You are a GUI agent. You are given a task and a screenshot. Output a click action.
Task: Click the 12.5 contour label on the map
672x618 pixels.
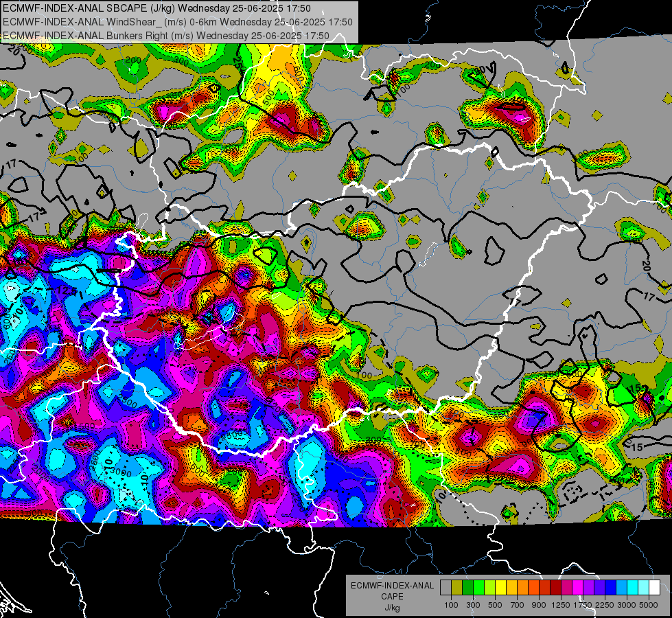click(67, 292)
